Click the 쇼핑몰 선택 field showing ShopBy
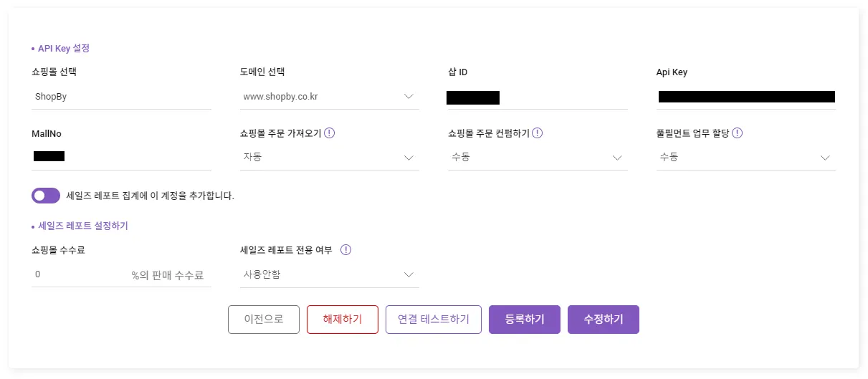Screen dimensions: 868x379 click(x=121, y=96)
